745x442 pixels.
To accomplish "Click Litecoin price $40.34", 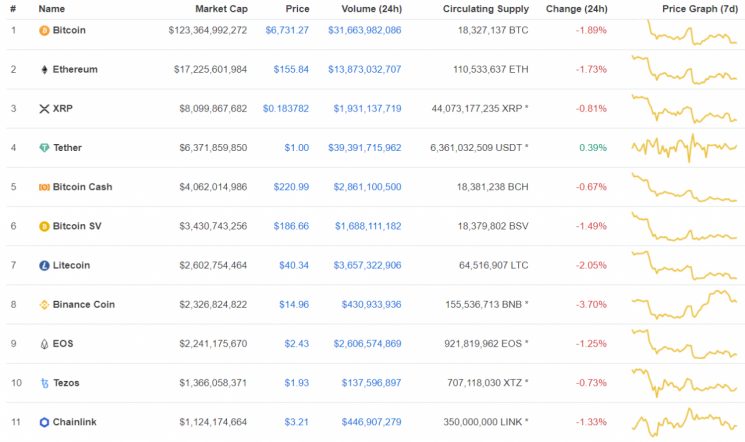I will (294, 265).
